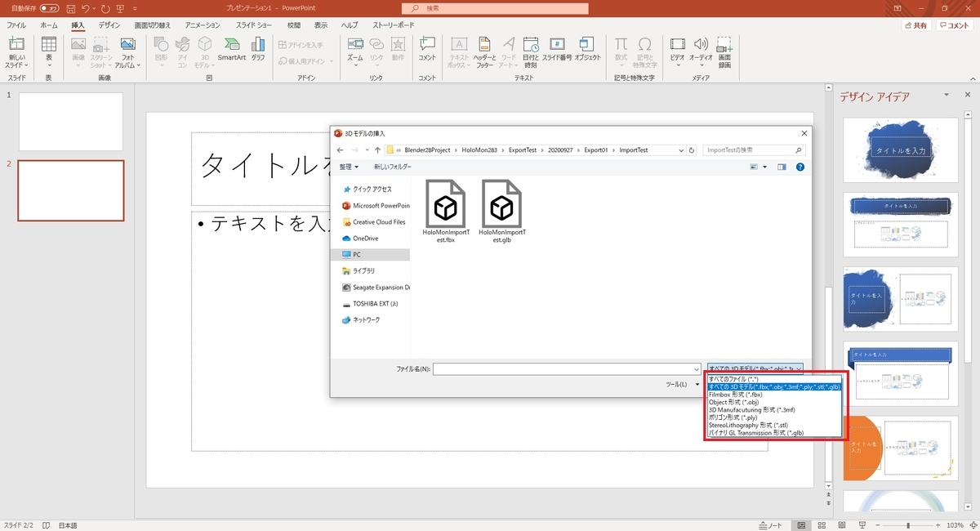Screen dimensions: 980x531
Task: Click the Undo arrow in title bar
Action: 87,8
